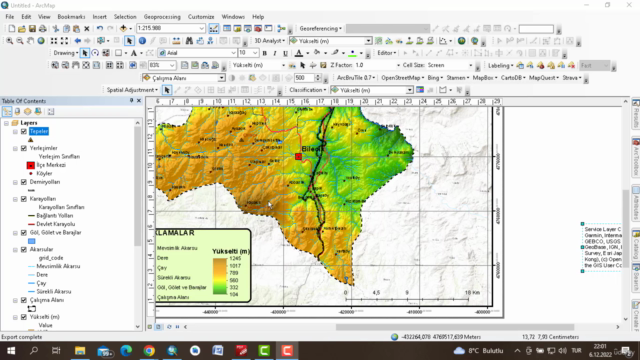Open the Editor Toolbar icon beside the scale box
The width and height of the screenshot is (640, 360).
213,29
